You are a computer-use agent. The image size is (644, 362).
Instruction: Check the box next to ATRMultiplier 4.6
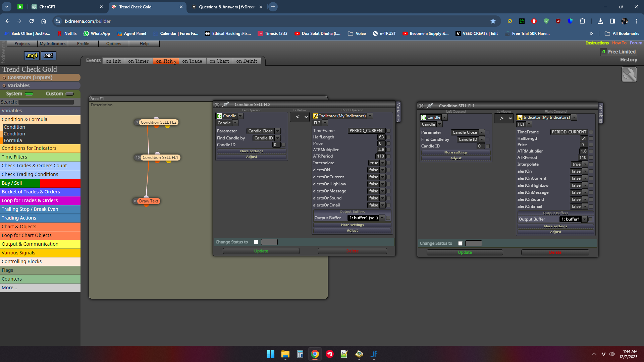coord(388,150)
